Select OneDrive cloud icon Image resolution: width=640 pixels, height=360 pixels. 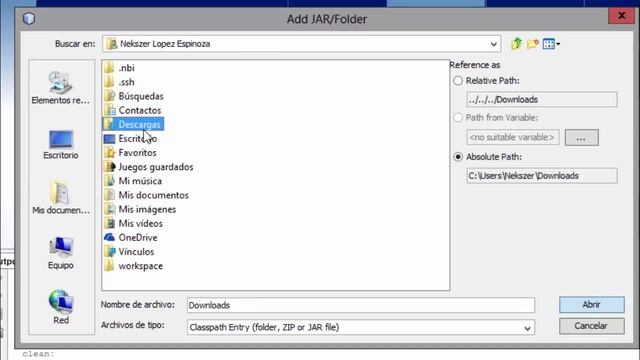(109, 237)
